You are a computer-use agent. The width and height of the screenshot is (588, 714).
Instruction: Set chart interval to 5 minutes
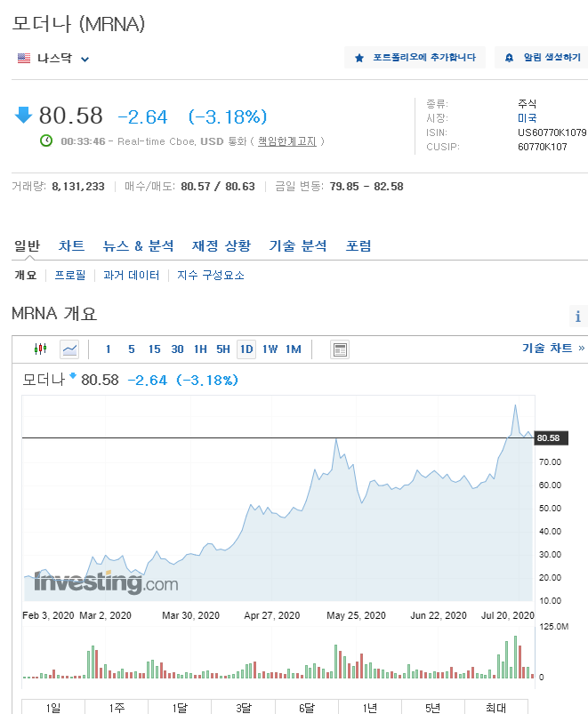[131, 349]
